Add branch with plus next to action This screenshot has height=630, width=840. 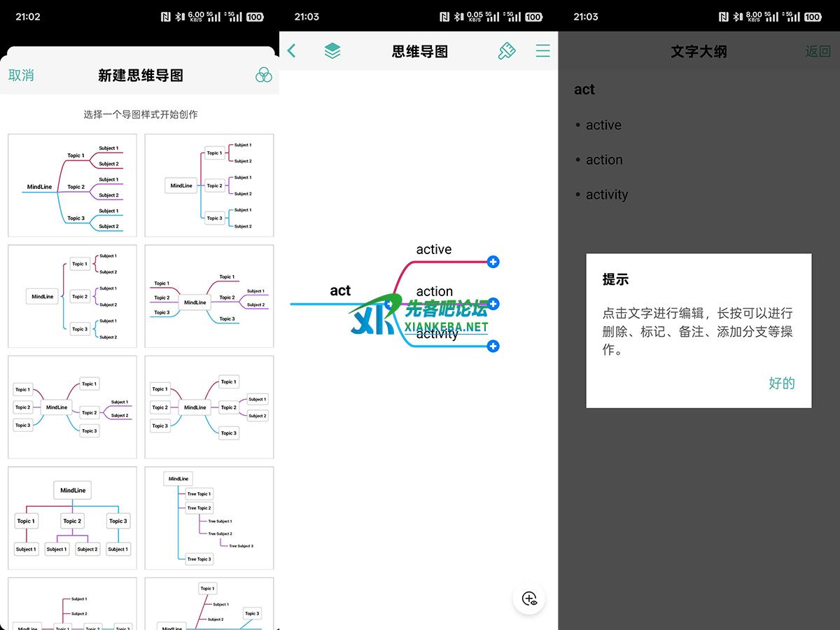pyautogui.click(x=493, y=304)
